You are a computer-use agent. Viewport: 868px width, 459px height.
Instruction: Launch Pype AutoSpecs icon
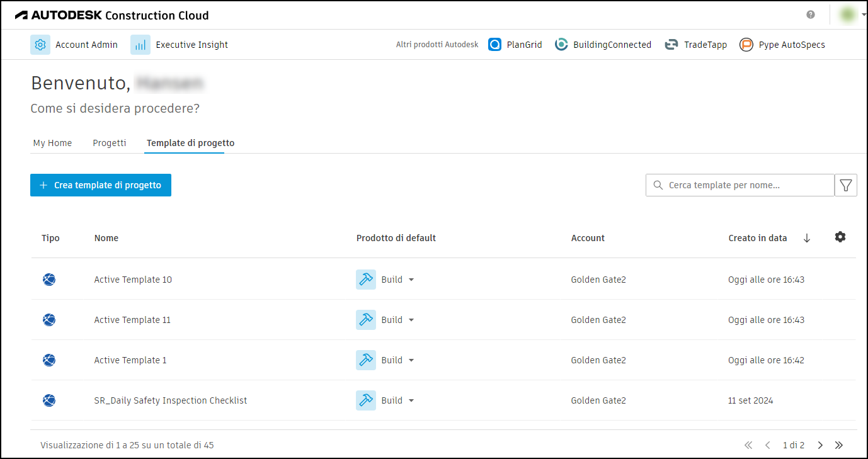(746, 45)
